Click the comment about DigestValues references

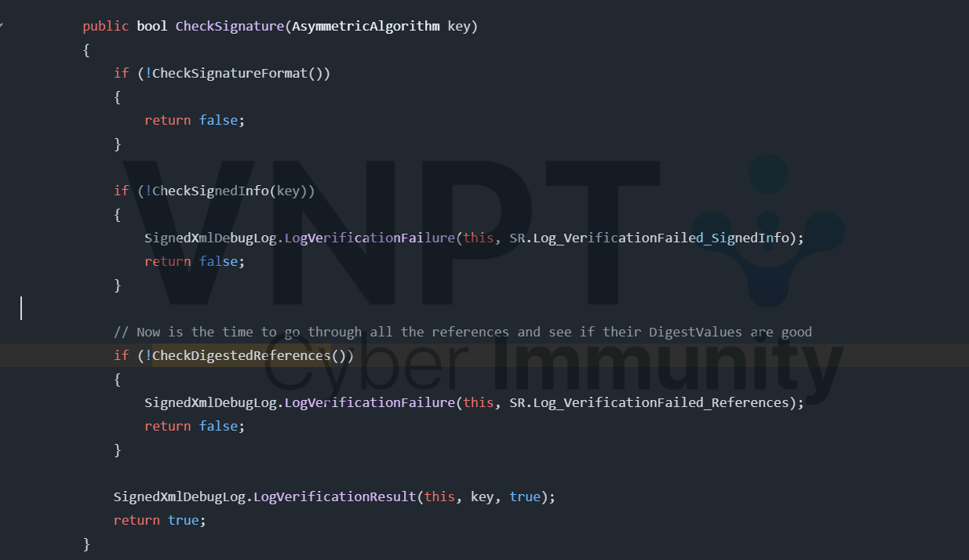(x=463, y=332)
